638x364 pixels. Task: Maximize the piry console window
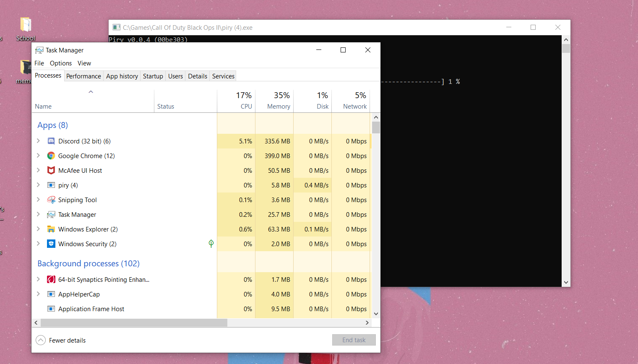(533, 27)
